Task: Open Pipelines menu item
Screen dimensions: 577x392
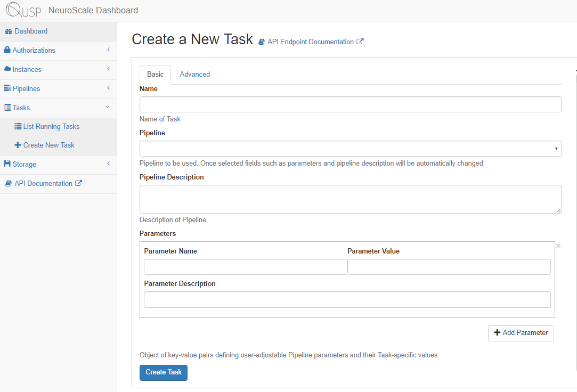Action: click(59, 88)
